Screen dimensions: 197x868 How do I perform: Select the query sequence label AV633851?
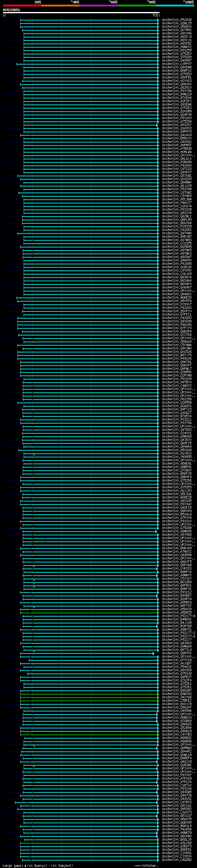[x=11, y=10]
